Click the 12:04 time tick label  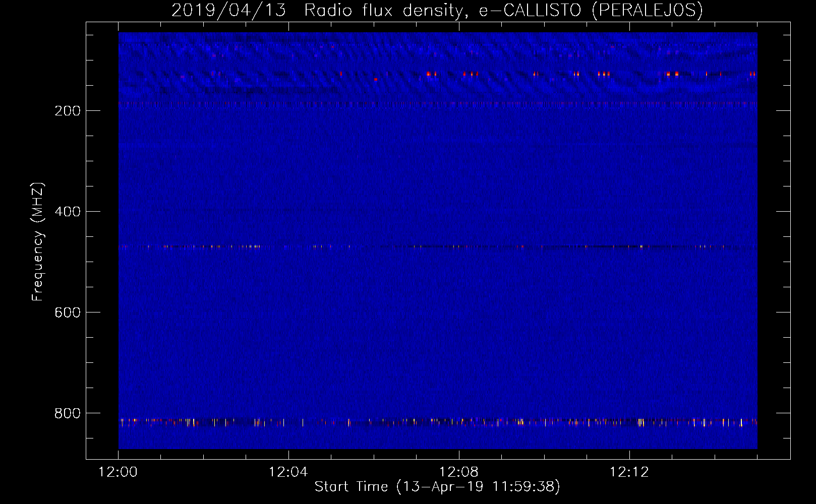coord(288,472)
